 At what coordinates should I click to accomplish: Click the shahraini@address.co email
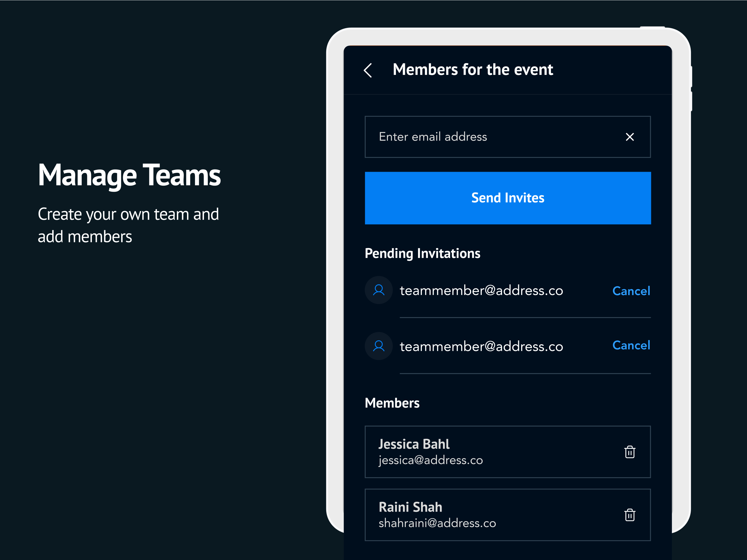437,523
